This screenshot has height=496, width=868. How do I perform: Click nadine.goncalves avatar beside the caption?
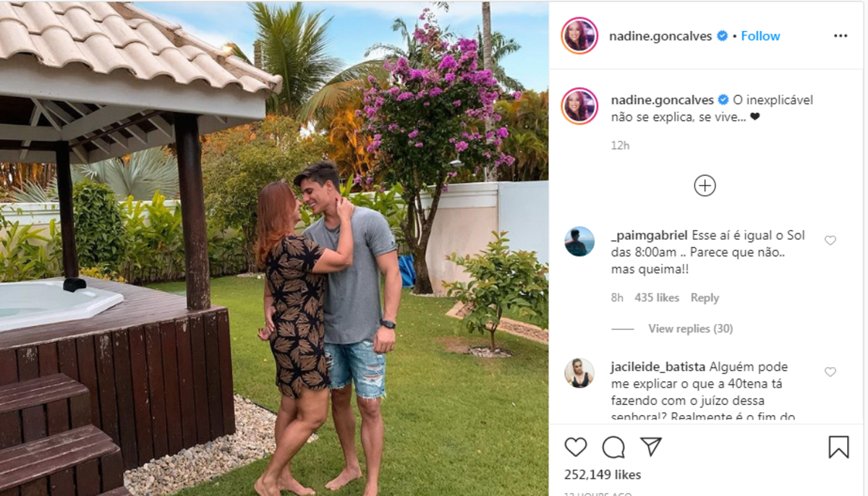pos(579,106)
